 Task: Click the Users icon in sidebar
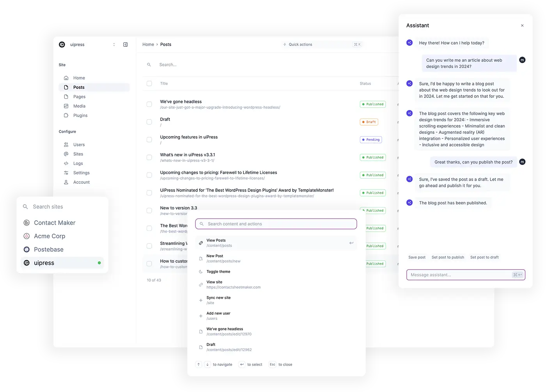point(66,145)
